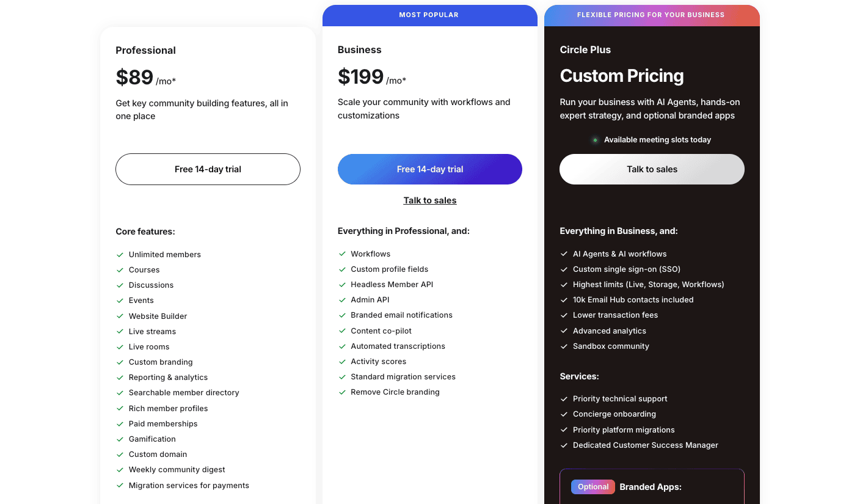Click the "Branded Apps:" section label
Image resolution: width=868 pixels, height=504 pixels.
650,487
